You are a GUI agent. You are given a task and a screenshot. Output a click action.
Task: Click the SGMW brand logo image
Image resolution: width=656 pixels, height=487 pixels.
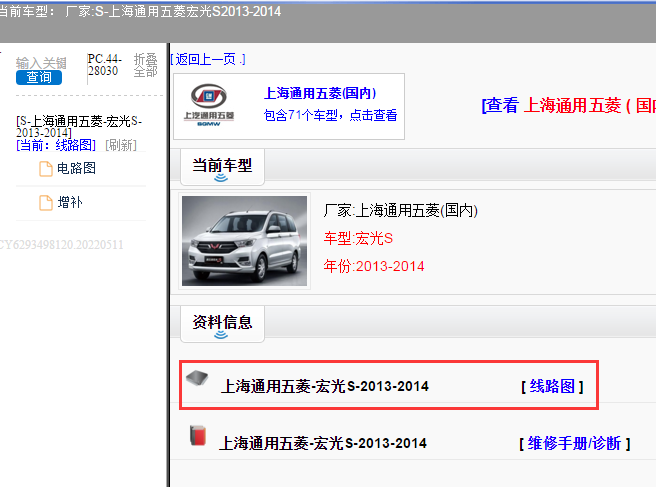(209, 105)
